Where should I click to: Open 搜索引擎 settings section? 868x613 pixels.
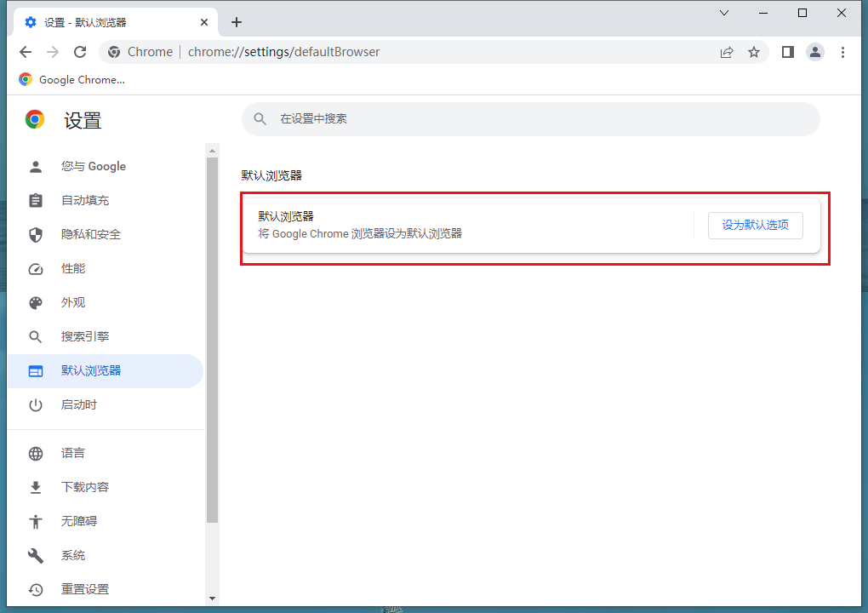pyautogui.click(x=106, y=336)
